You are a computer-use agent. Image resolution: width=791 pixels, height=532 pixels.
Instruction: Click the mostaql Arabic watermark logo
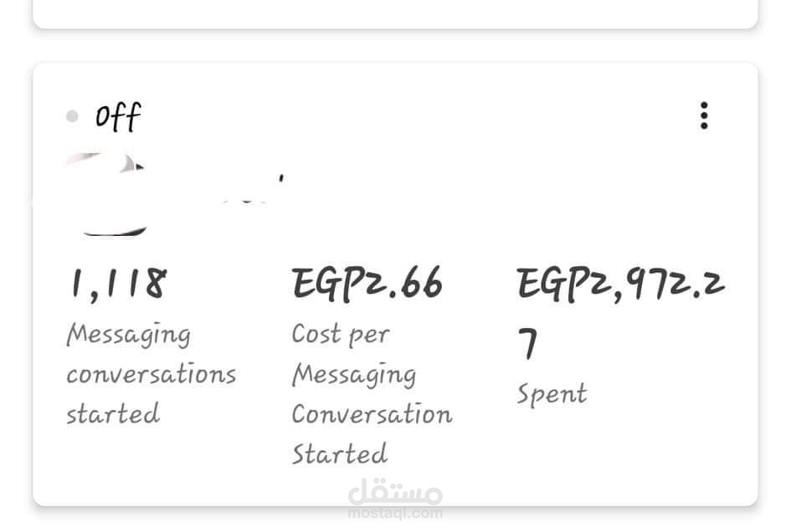395,491
